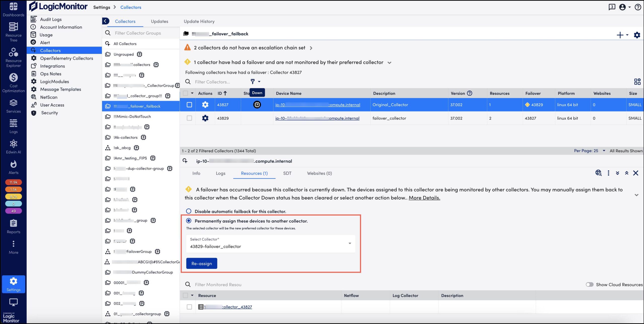The width and height of the screenshot is (644, 324).
Task: Expand details panel with double up chevrons
Action: click(627, 173)
